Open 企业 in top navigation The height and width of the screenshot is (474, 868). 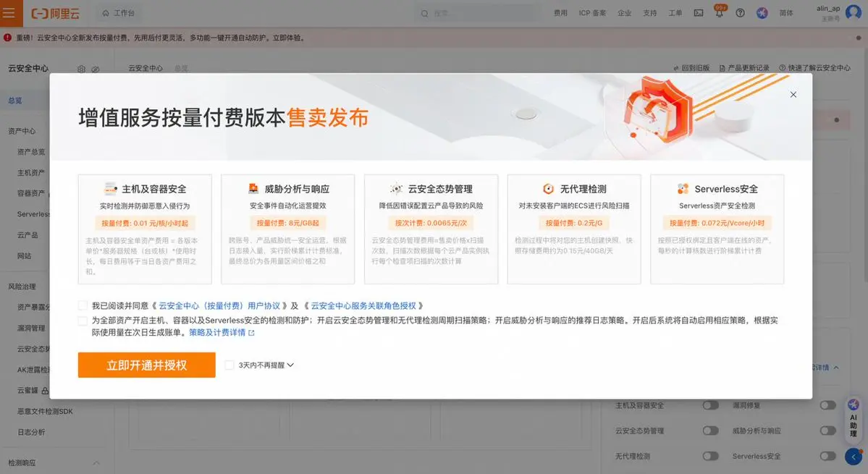(625, 13)
